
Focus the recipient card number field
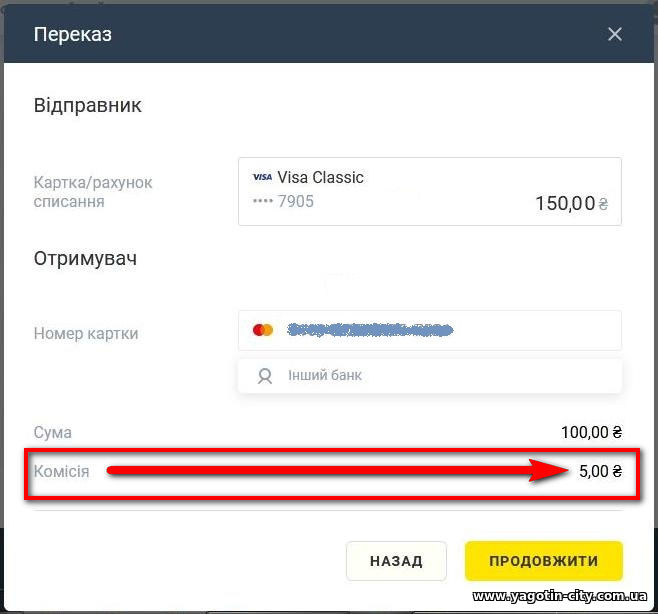tap(430, 330)
